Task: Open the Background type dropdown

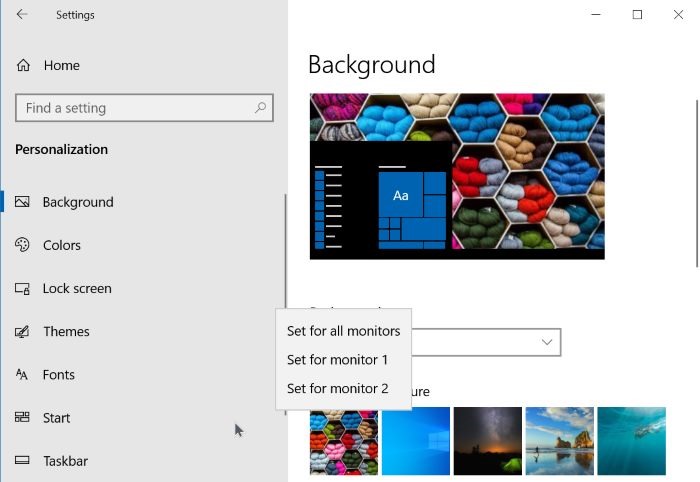Action: tap(486, 342)
